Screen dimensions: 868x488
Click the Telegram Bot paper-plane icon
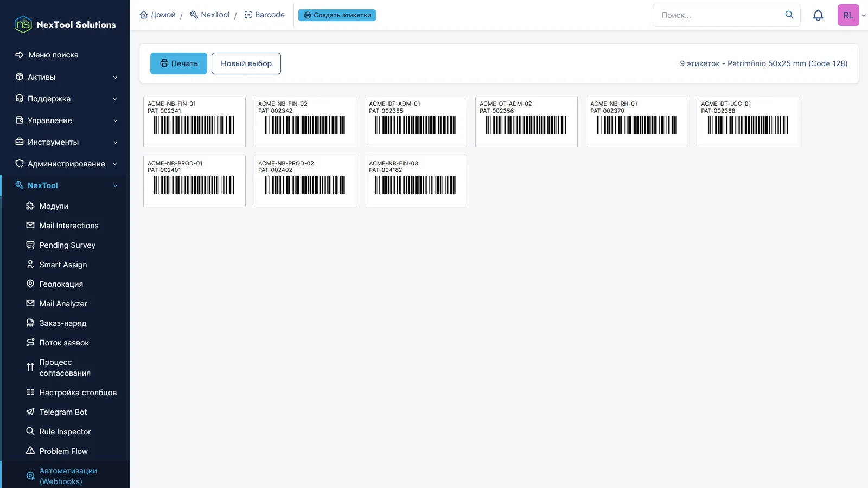(x=30, y=412)
